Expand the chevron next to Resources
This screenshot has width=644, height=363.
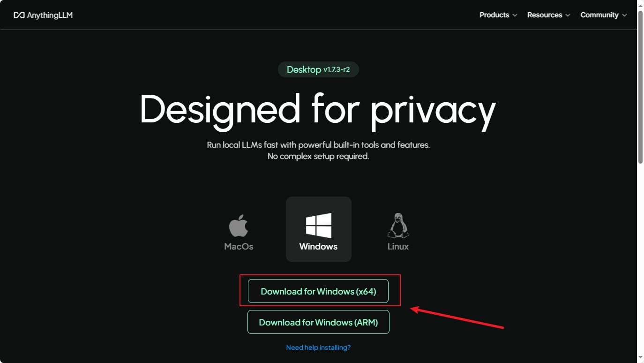click(x=568, y=15)
